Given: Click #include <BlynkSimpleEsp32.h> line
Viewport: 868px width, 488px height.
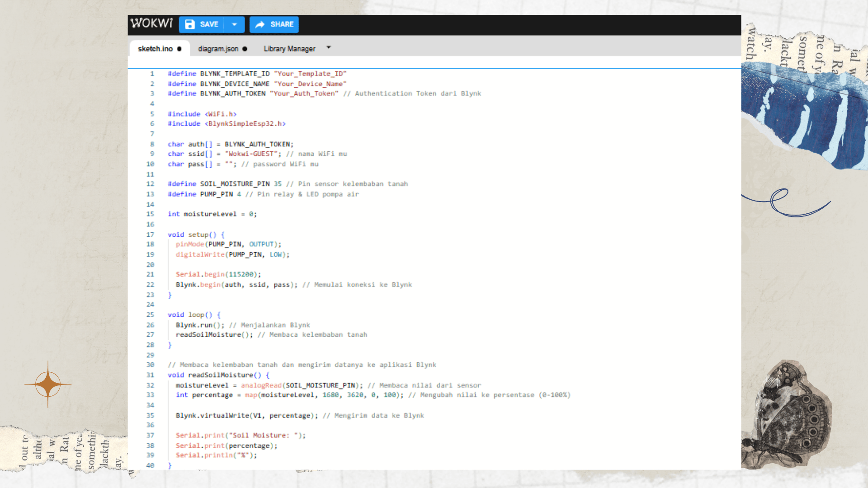Looking at the screenshot, I should point(226,124).
